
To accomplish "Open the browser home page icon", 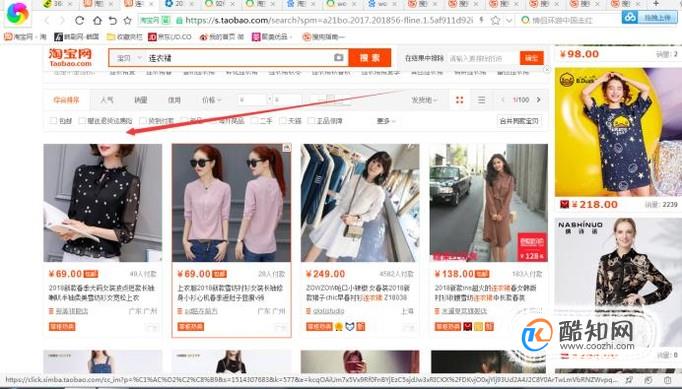I will coord(97,20).
